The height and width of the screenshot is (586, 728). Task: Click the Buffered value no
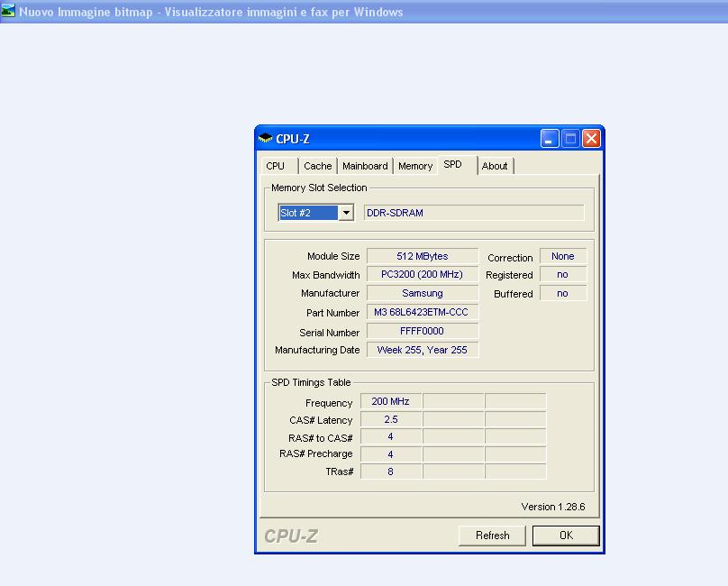(x=563, y=293)
